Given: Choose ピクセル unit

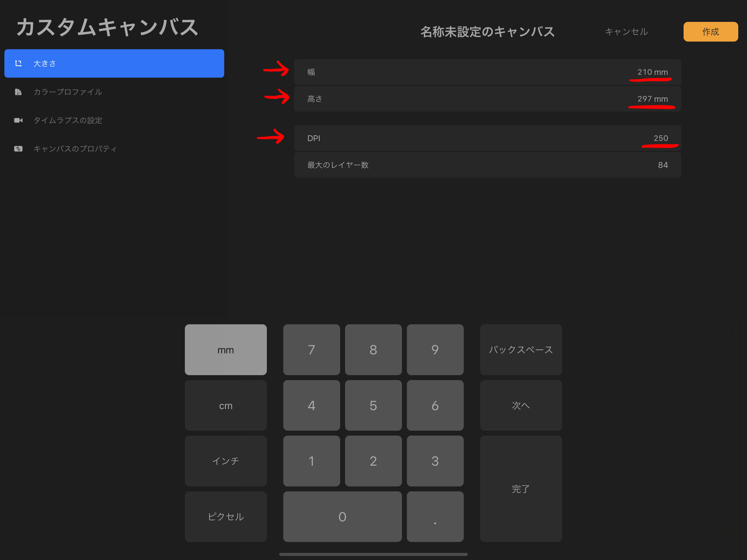Looking at the screenshot, I should tap(226, 517).
